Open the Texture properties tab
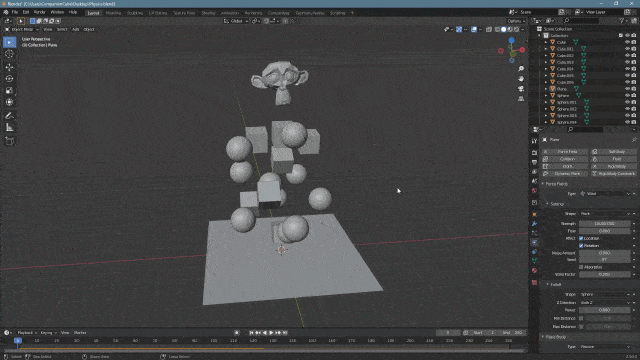 [534, 282]
